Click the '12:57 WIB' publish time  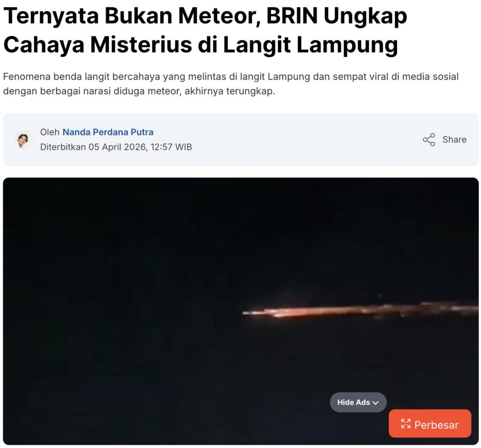(x=171, y=147)
